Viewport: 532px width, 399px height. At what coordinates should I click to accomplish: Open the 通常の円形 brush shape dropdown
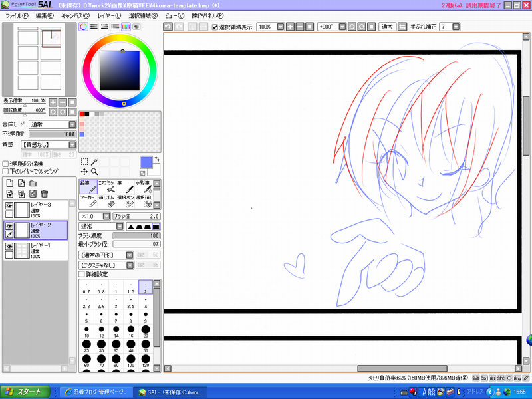point(130,255)
